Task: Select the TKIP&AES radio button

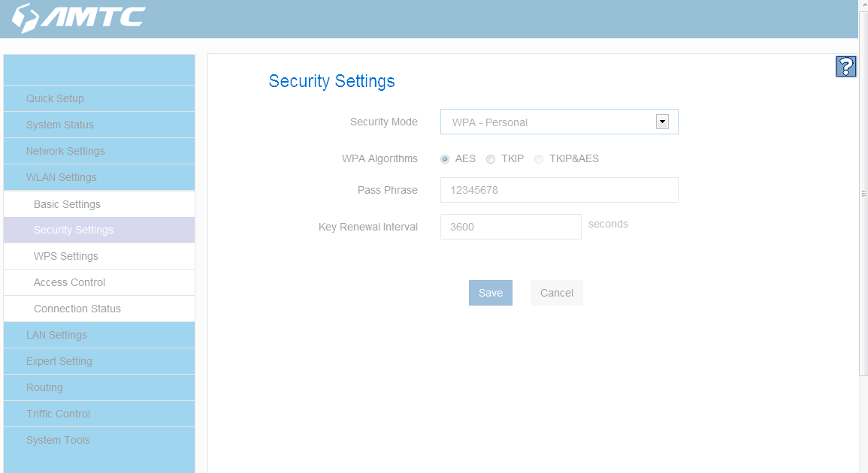Action: [539, 159]
